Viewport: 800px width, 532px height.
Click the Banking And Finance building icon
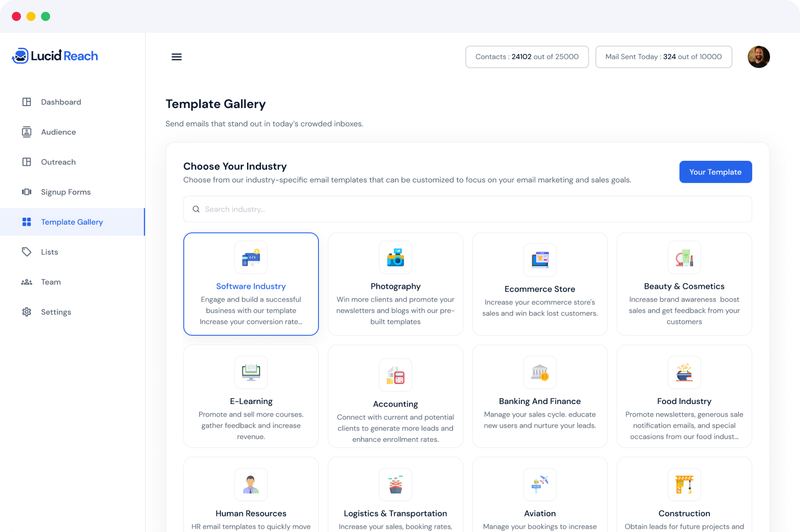[x=539, y=373]
